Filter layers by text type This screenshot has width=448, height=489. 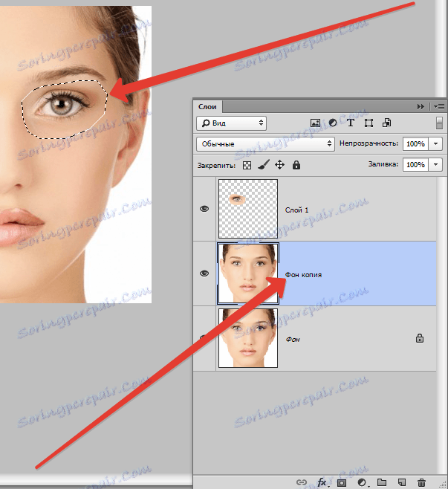[351, 123]
